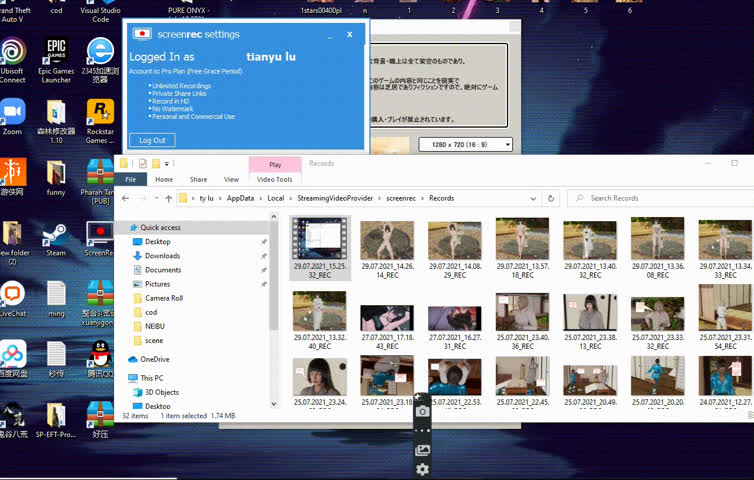Open the Tencent QQ penguin icon
The width and height of the screenshot is (754, 480).
pos(100,359)
